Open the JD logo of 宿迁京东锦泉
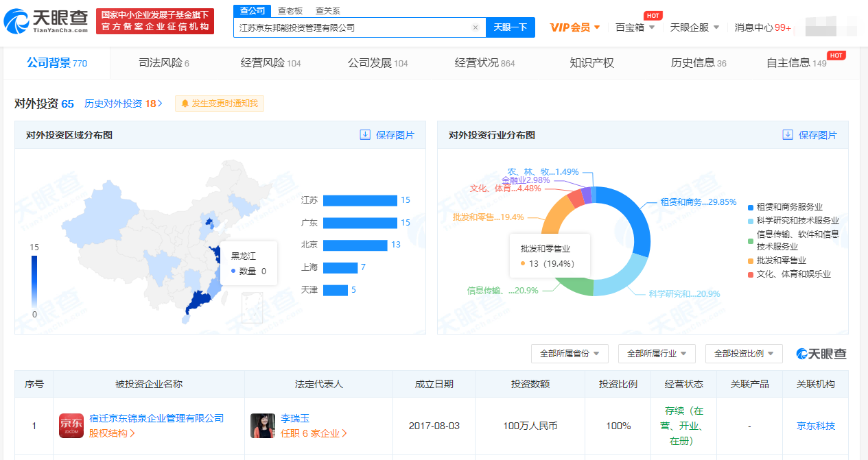Image resolution: width=868 pixels, height=460 pixels. pyautogui.click(x=71, y=426)
